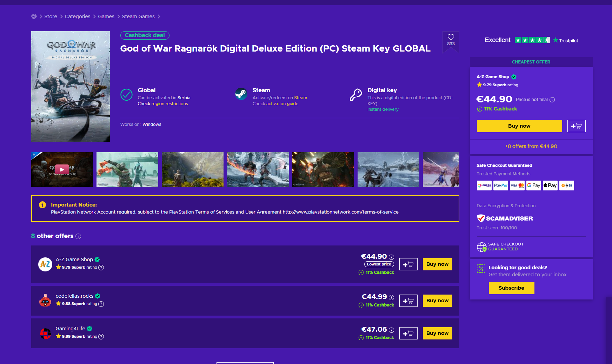
Task: Buy now from A-Z Game Shop row
Action: tap(438, 264)
